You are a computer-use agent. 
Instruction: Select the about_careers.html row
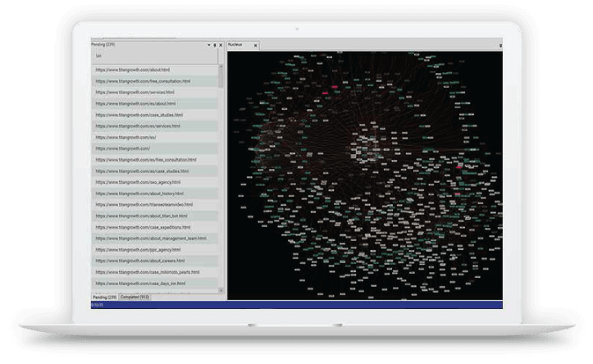click(x=154, y=261)
